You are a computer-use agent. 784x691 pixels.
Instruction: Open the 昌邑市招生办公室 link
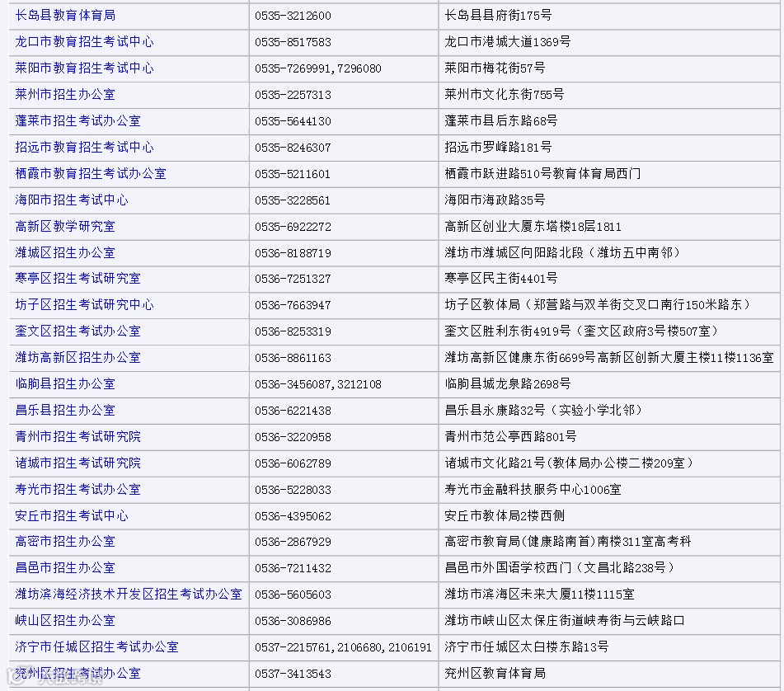tap(65, 568)
